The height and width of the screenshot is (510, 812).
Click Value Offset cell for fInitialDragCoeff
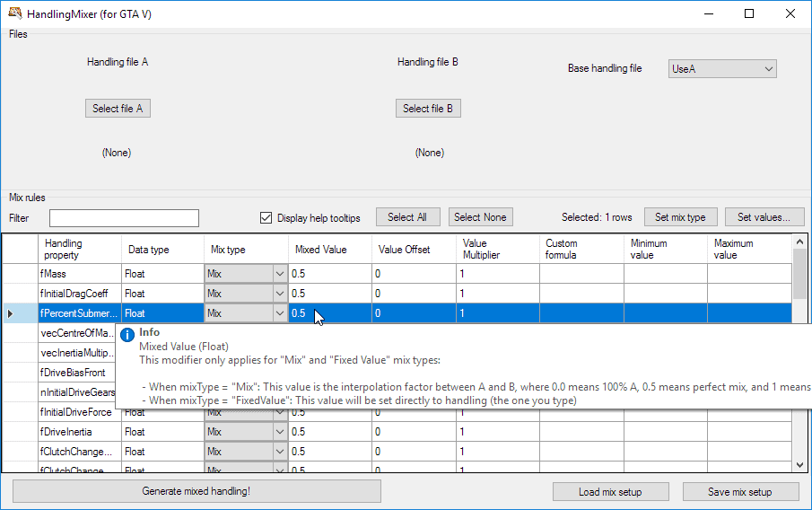pos(414,294)
